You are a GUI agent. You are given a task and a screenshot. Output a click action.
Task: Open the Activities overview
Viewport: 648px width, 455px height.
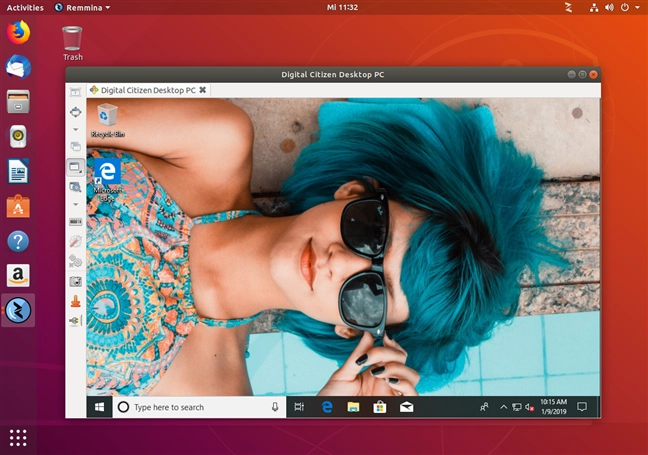pos(25,7)
